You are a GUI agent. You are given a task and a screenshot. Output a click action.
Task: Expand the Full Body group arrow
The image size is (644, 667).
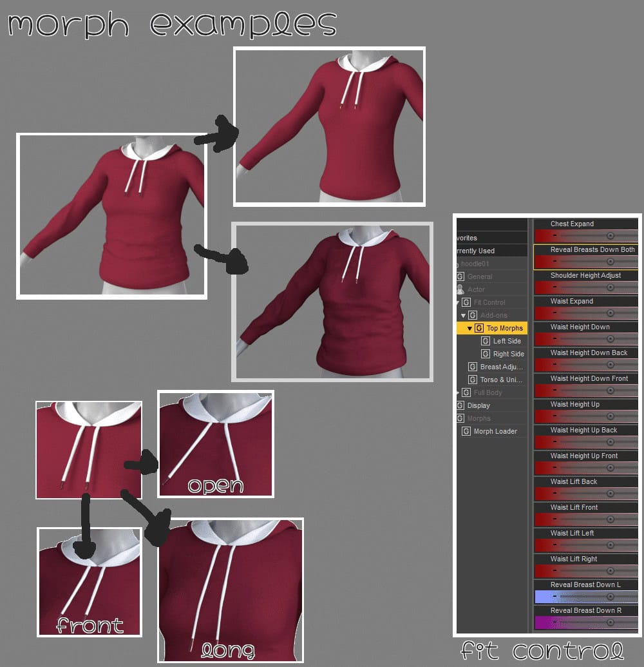point(459,392)
